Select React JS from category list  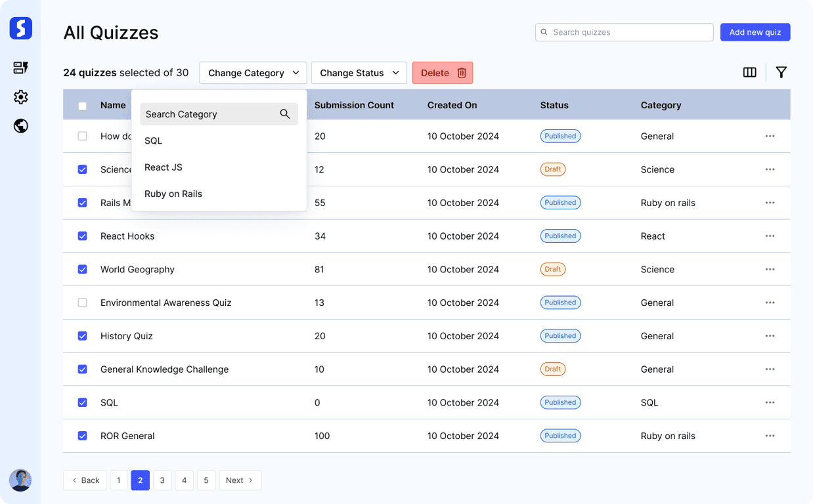pyautogui.click(x=164, y=167)
